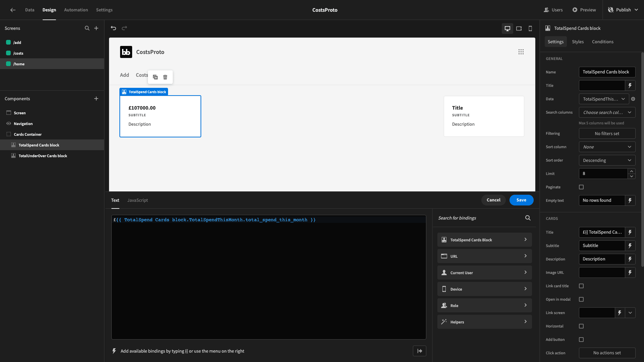Click the Save button

pos(521,200)
